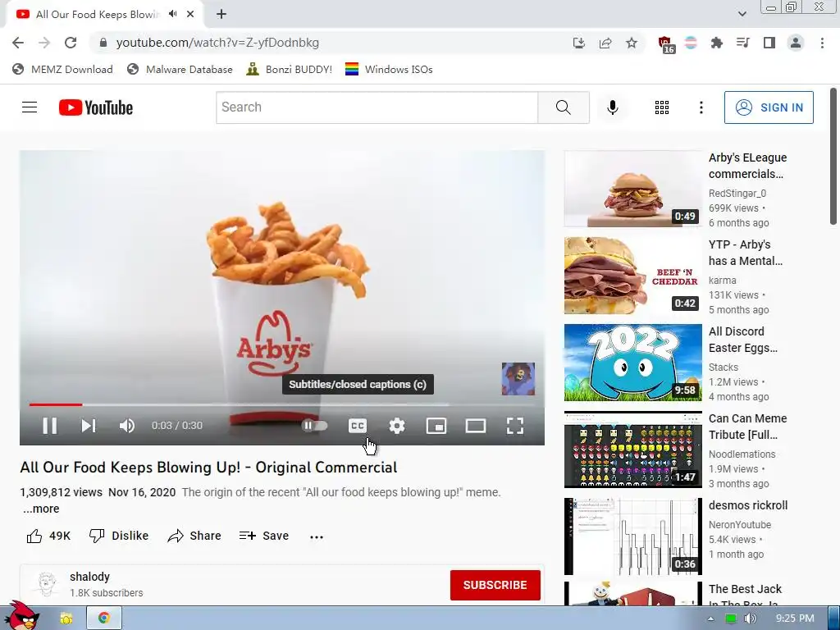Open file explorer taskbar icon
The height and width of the screenshot is (630, 840).
(x=66, y=619)
